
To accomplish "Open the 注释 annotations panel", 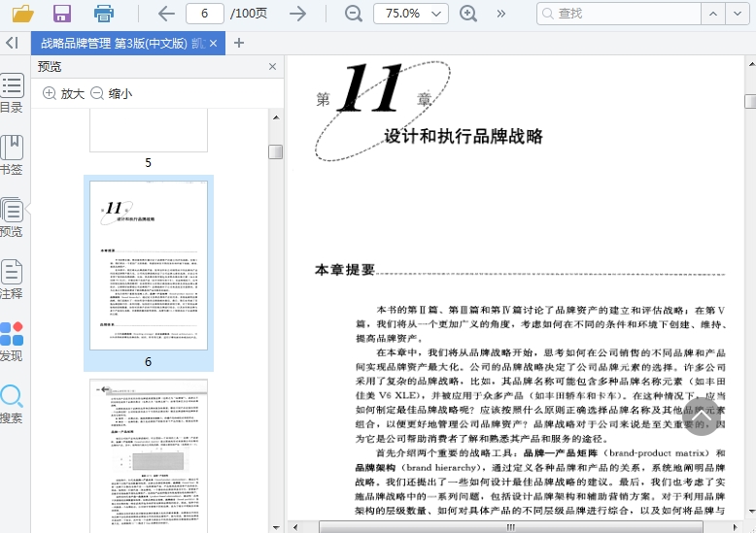I will (x=12, y=280).
